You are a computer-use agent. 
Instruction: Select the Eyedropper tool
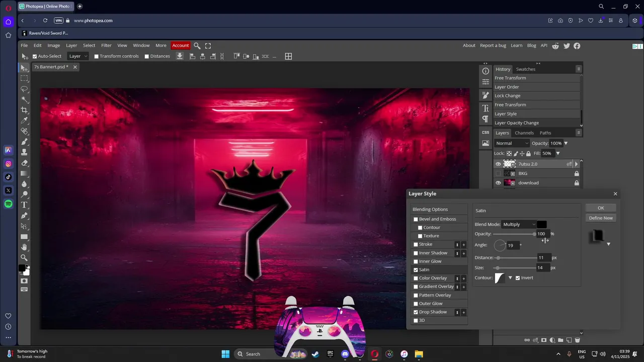[x=24, y=121]
